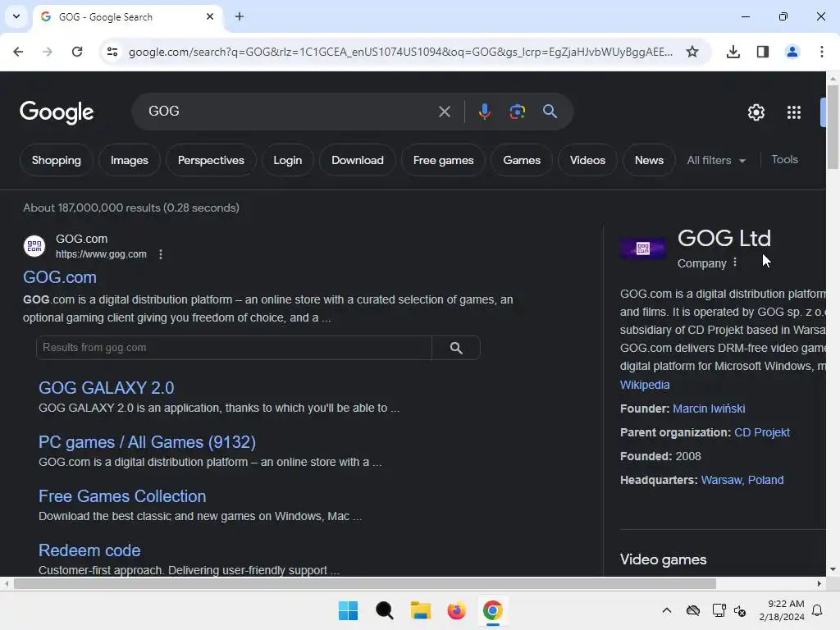
Task: Click the GOG Ltd logo thumbnail
Action: [x=643, y=249]
